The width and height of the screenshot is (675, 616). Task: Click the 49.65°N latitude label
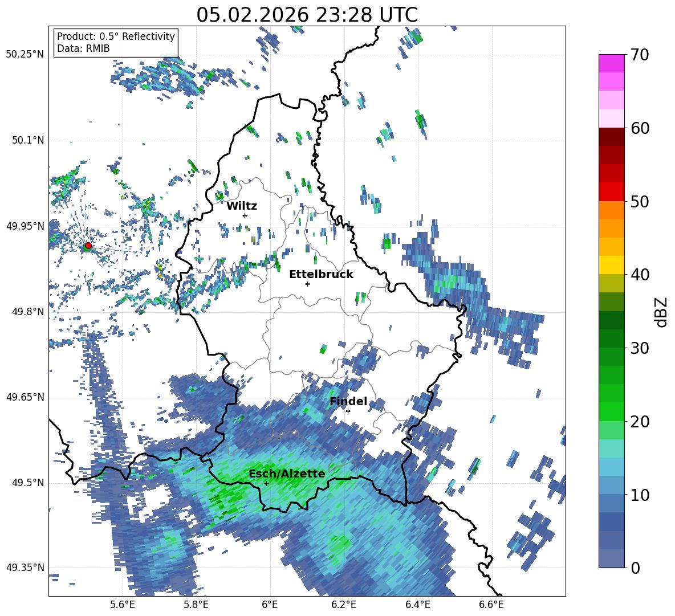25,397
